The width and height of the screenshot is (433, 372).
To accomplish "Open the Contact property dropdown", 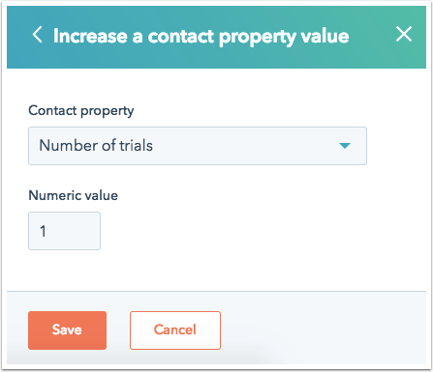I will (197, 146).
